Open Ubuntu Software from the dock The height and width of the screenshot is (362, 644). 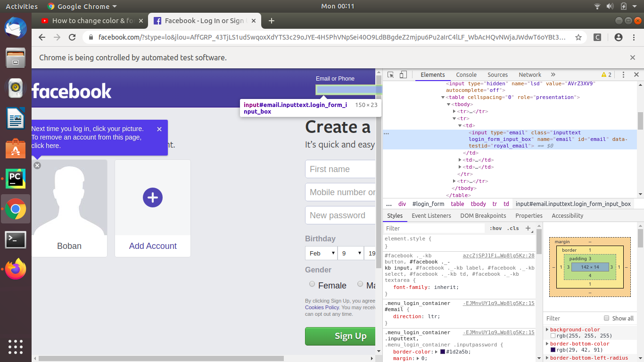pos(16,148)
